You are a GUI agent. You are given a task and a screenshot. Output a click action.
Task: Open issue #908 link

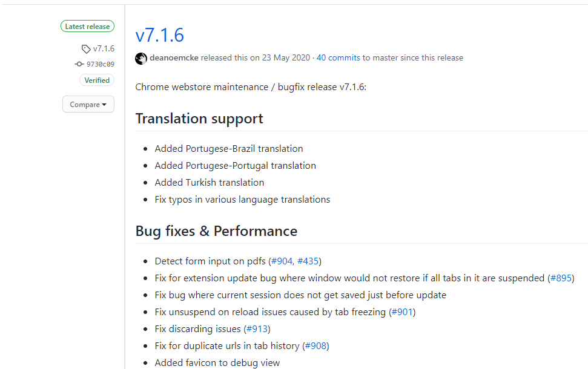tap(315, 346)
